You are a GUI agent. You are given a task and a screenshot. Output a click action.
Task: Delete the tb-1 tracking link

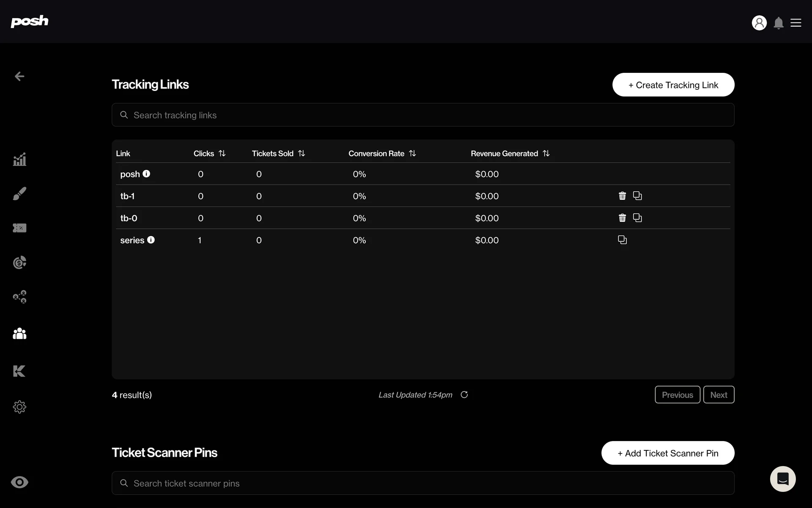(x=622, y=196)
